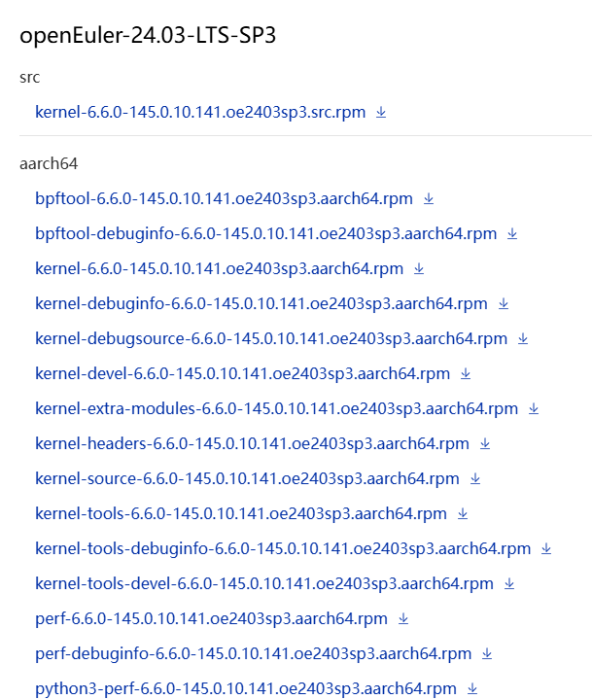This screenshot has width=592, height=700.
Task: Click download icon for kernel-debugsource package
Action: 523,339
